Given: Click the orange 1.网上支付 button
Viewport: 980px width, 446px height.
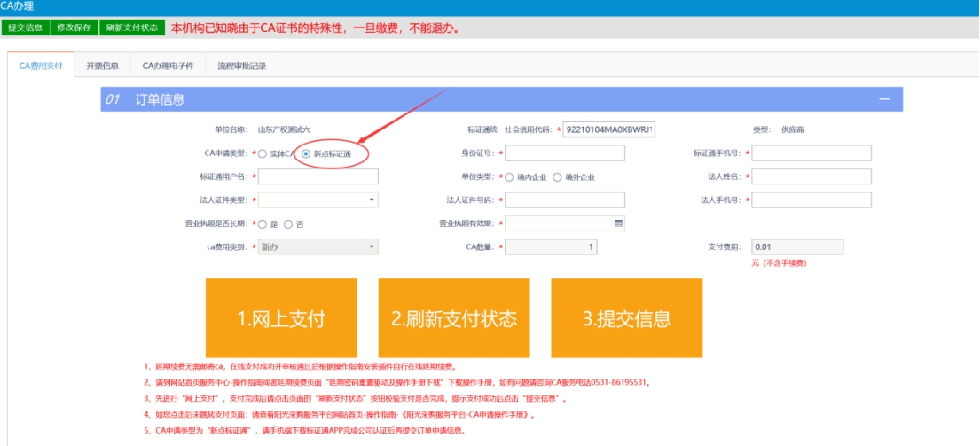Looking at the screenshot, I should (x=281, y=318).
